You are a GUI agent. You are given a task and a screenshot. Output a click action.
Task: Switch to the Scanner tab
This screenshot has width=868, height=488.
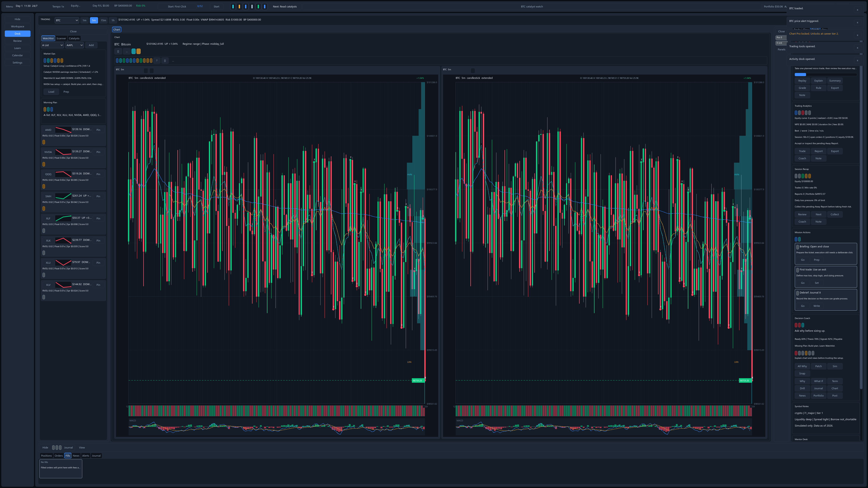pyautogui.click(x=61, y=38)
